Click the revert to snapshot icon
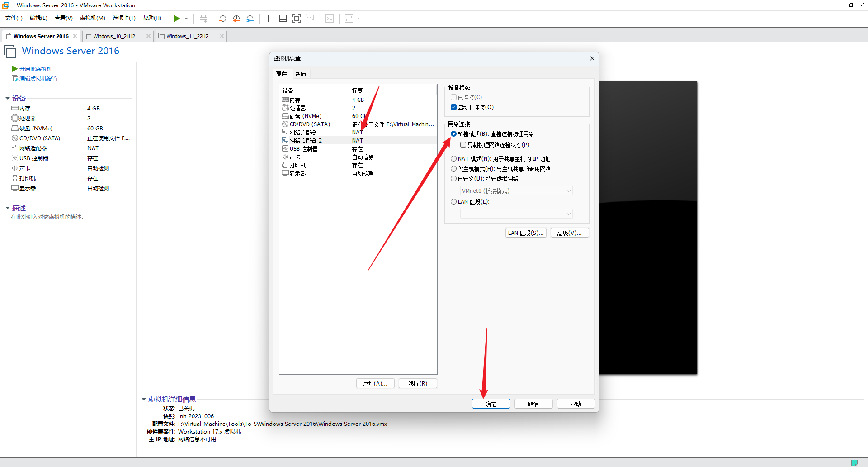The width and height of the screenshot is (868, 467). [236, 19]
